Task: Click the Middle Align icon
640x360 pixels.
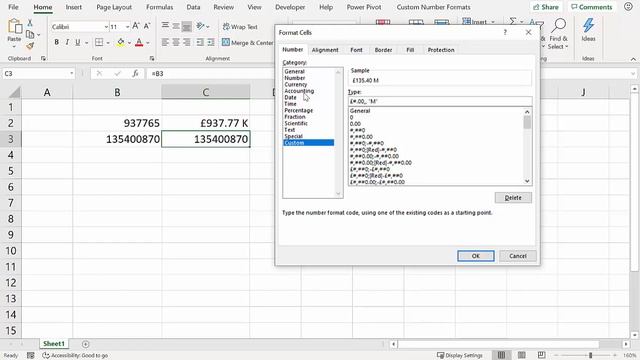Action: point(176,26)
